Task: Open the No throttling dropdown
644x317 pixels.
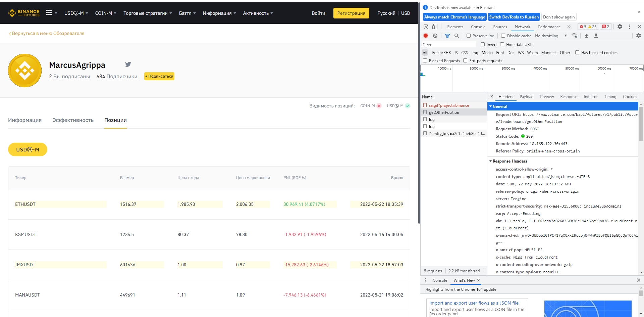Action: click(x=551, y=36)
